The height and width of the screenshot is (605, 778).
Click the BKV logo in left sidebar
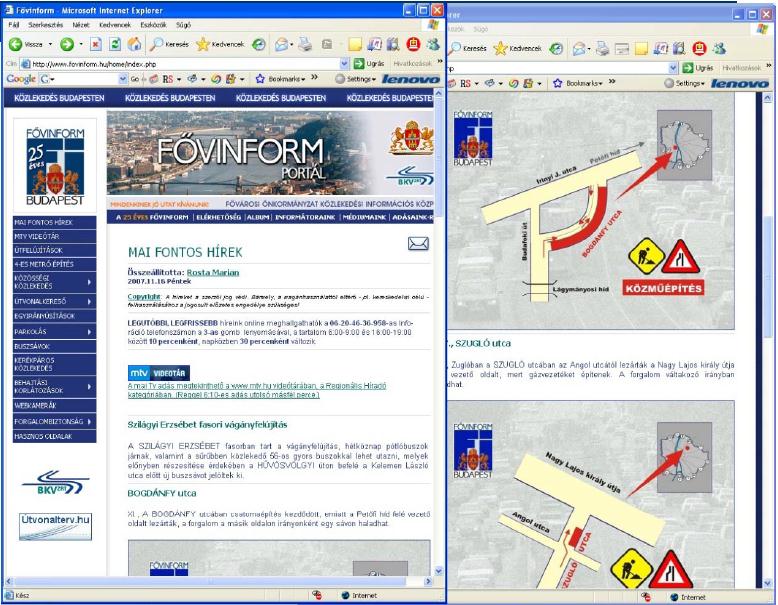pyautogui.click(x=56, y=483)
